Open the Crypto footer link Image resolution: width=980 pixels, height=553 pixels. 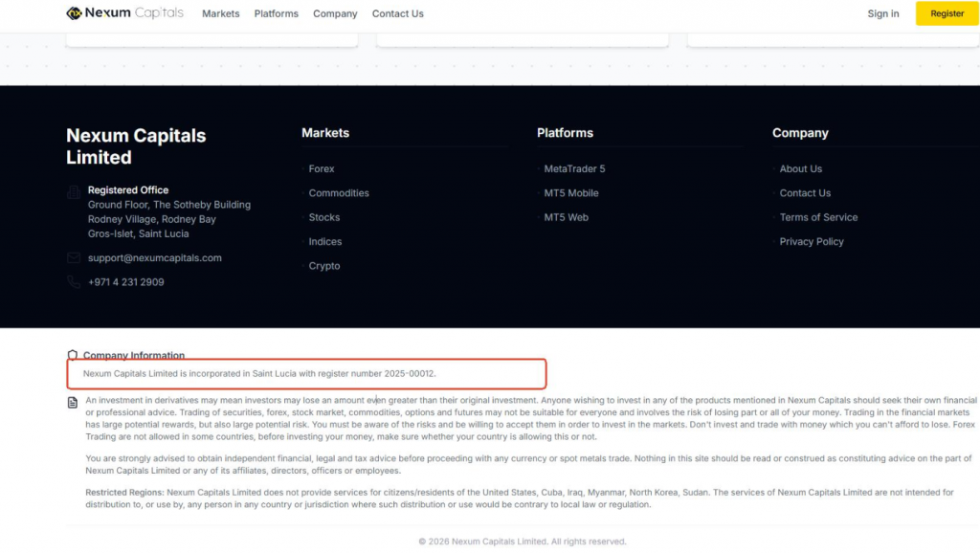pos(324,266)
